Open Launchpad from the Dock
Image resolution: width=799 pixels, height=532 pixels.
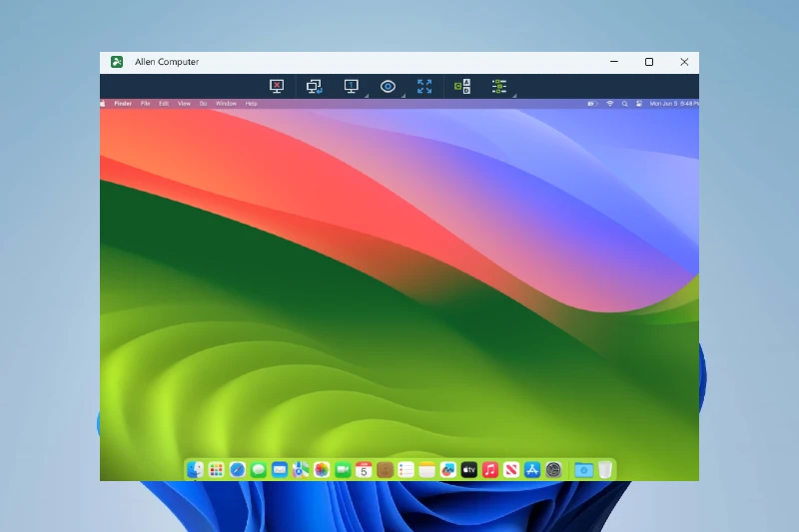click(216, 470)
